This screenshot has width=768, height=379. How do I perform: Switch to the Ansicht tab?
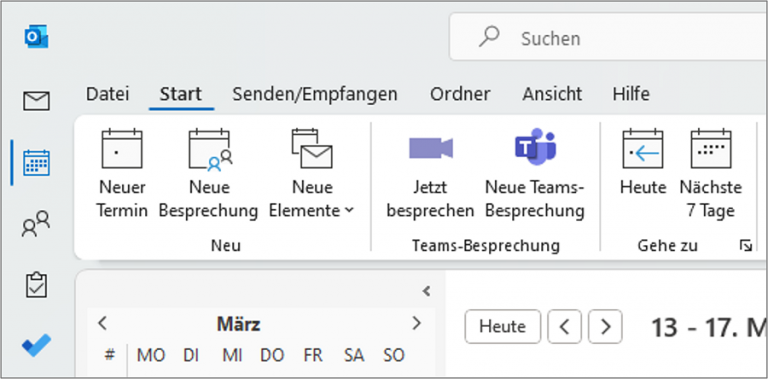click(552, 94)
